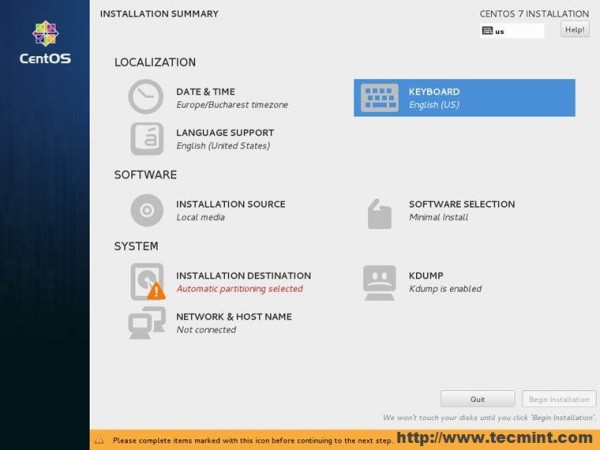Click 'Local media' source text
Viewport: 600px width, 450px height.
(200, 217)
